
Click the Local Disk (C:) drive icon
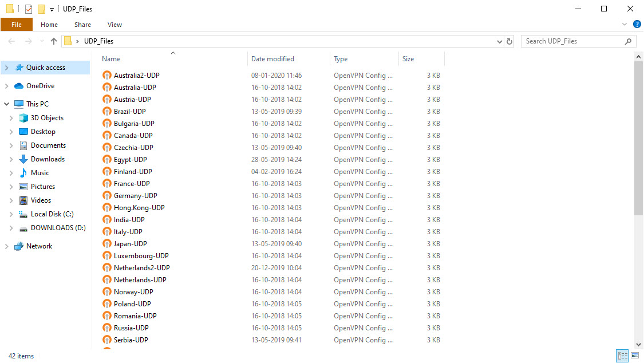tap(23, 214)
